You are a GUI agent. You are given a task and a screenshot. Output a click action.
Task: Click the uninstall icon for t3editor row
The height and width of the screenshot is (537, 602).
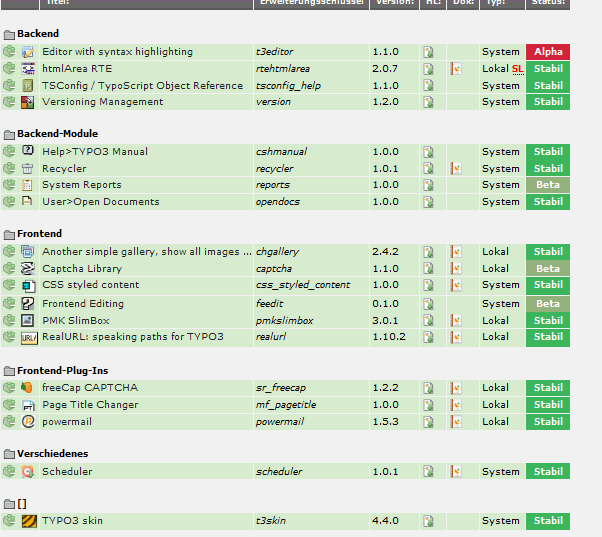(x=9, y=51)
